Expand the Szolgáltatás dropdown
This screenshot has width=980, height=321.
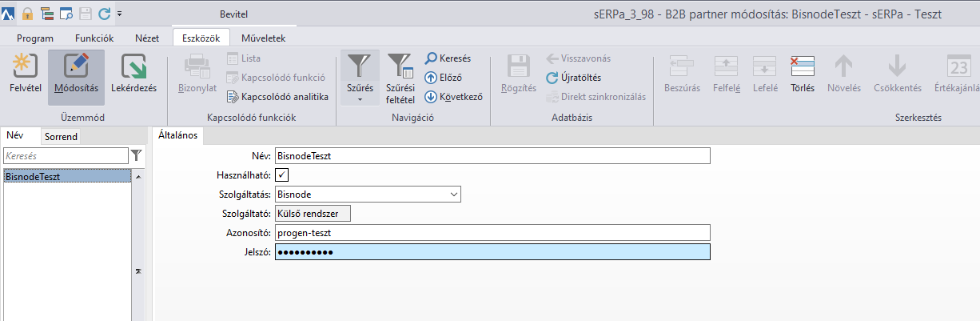coord(454,194)
